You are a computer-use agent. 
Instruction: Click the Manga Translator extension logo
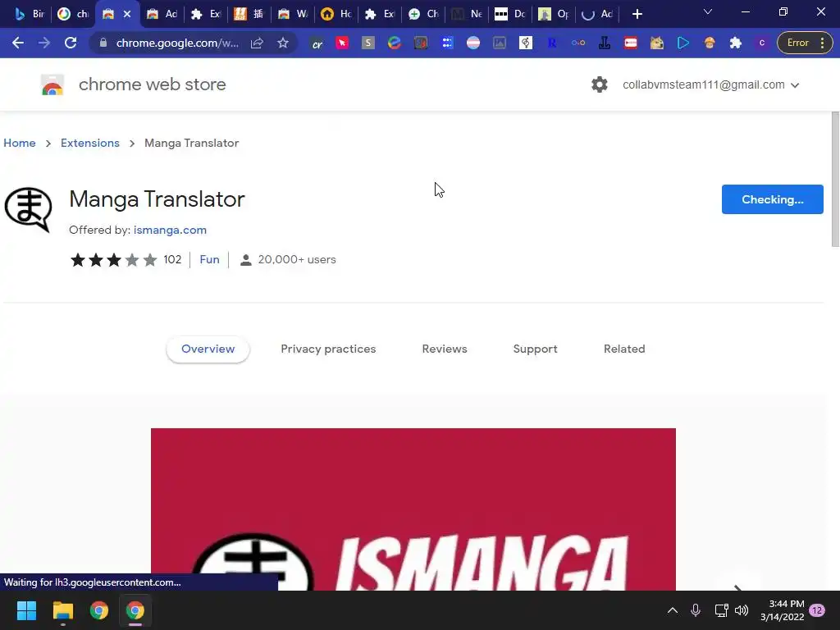pos(29,209)
